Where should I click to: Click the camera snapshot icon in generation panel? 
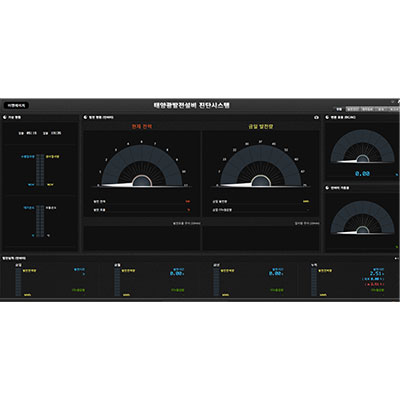[x=316, y=117]
